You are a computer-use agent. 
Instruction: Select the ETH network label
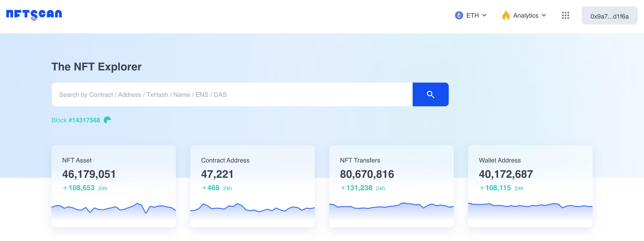click(x=472, y=15)
